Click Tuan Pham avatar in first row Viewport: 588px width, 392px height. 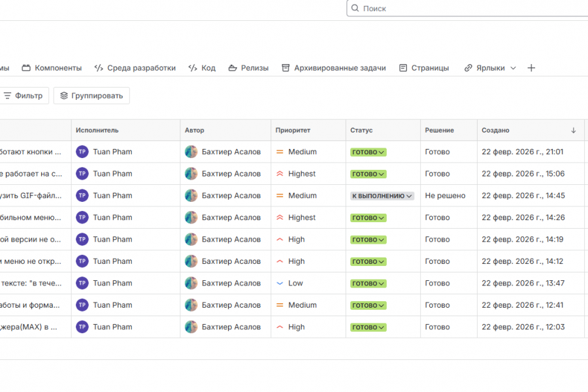point(82,152)
